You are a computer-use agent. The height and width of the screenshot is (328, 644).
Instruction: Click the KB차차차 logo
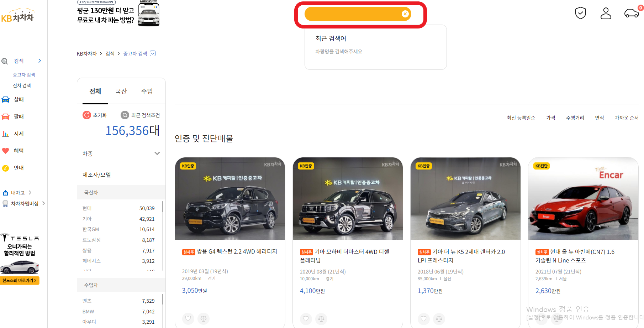17,16
